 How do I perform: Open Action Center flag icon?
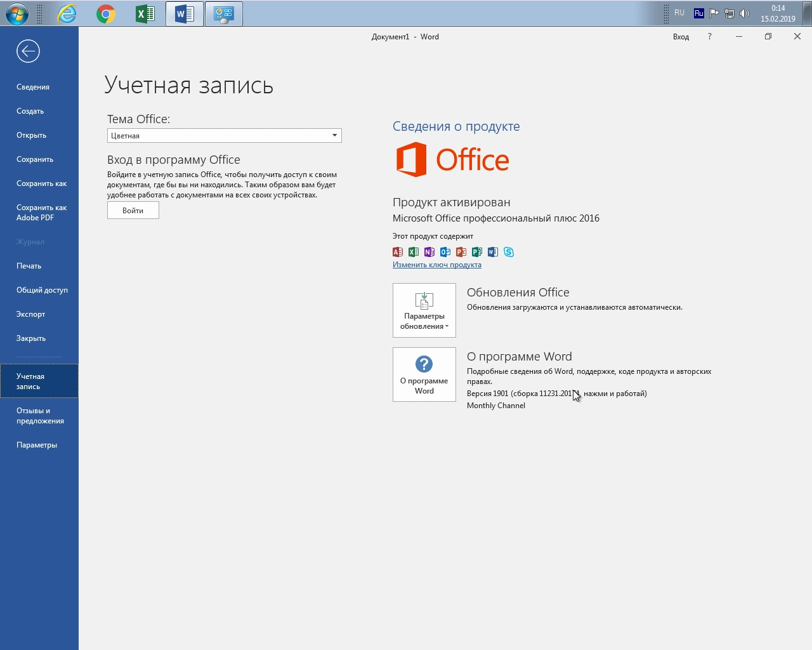714,13
